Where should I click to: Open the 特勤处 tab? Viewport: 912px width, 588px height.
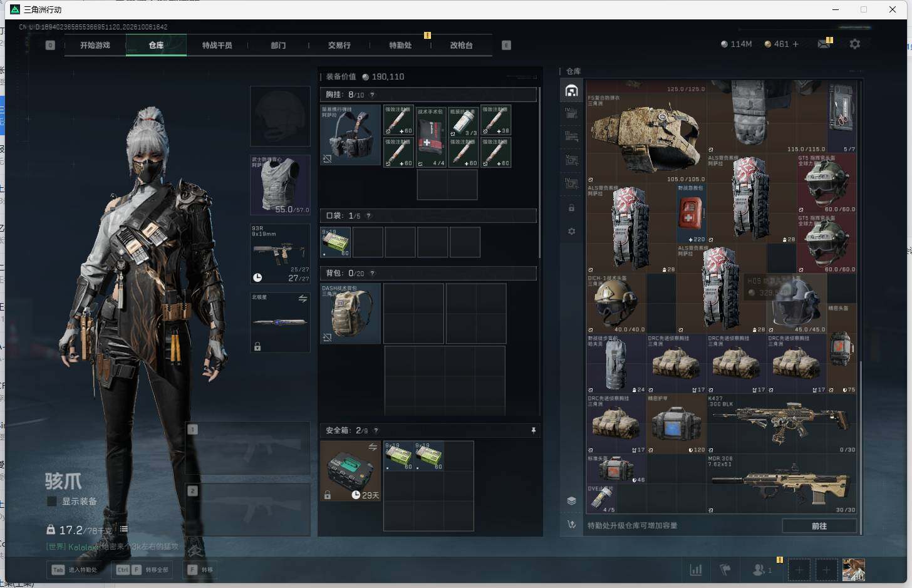[x=400, y=45]
